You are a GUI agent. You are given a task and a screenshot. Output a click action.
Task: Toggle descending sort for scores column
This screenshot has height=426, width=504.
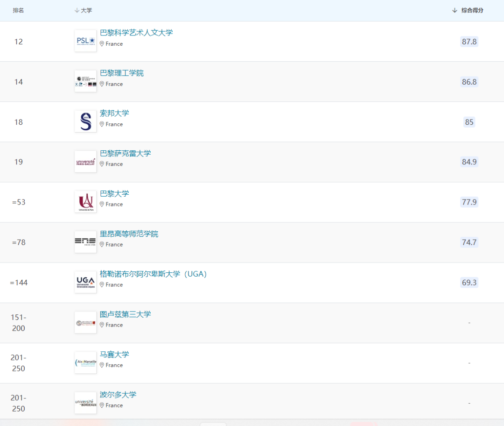coord(455,10)
